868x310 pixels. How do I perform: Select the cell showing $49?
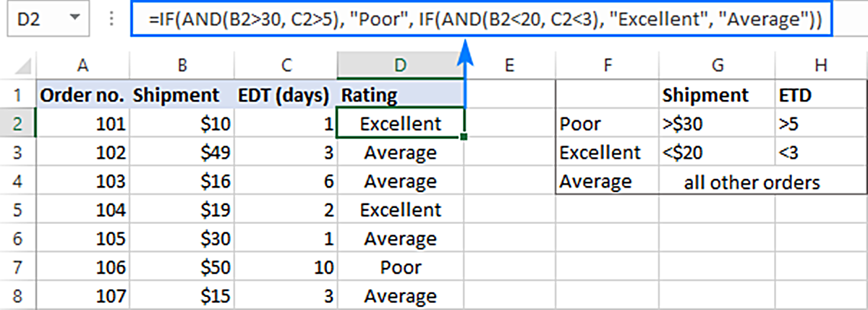pos(182,153)
